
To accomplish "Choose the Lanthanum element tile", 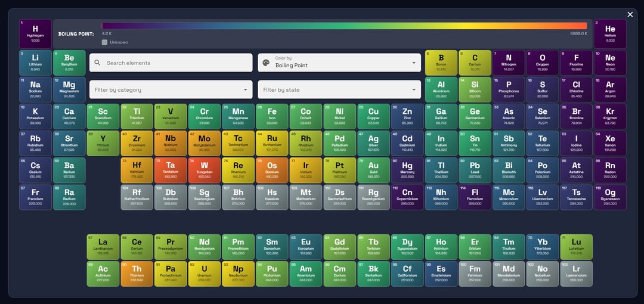I will (103, 247).
